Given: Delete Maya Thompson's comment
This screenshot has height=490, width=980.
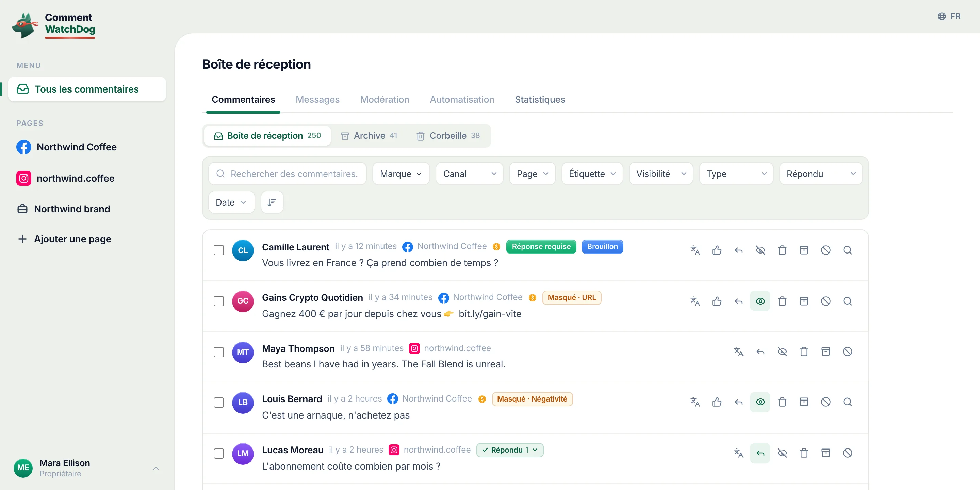Looking at the screenshot, I should point(804,351).
